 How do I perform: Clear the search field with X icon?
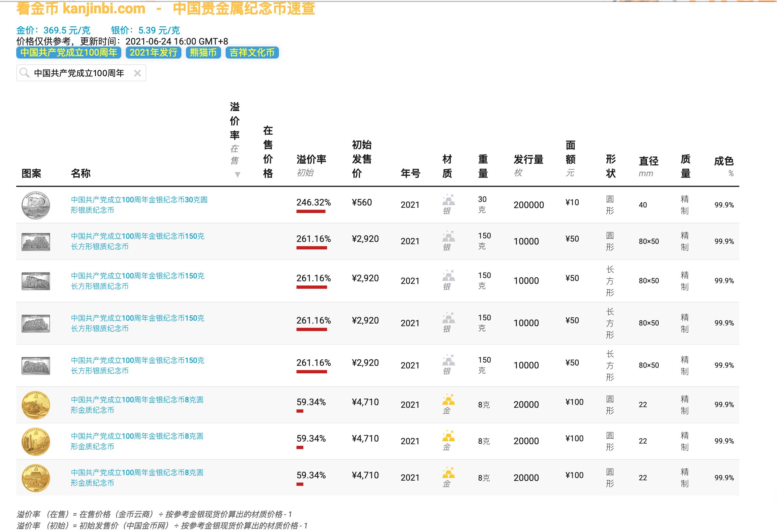pyautogui.click(x=137, y=73)
